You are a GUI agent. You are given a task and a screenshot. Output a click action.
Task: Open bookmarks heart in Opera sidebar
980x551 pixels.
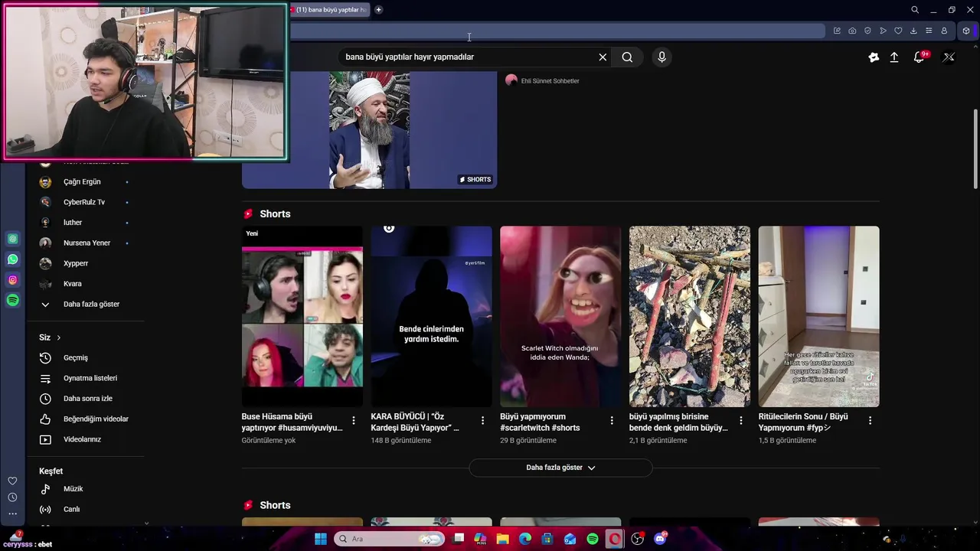pyautogui.click(x=12, y=481)
